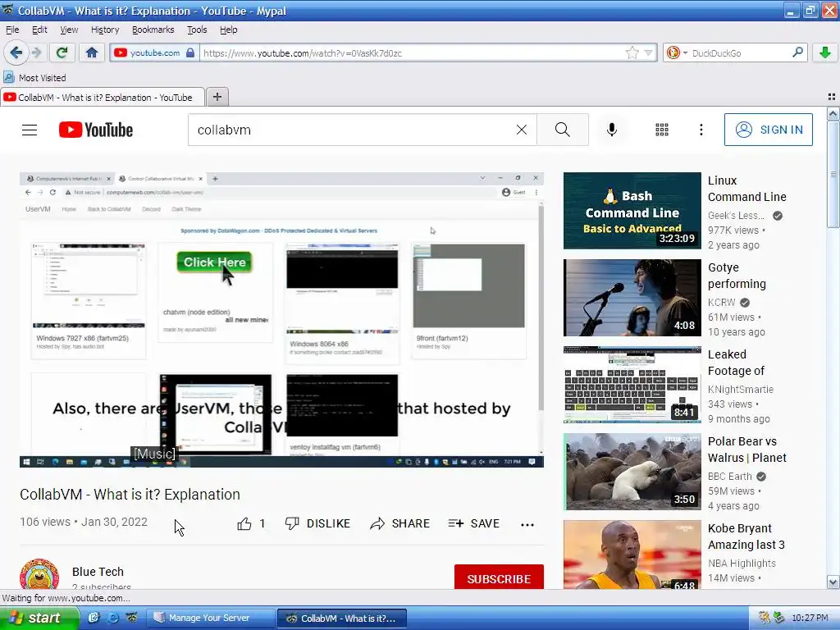Open the Leaked Footage keyboard video thumbnail
The image size is (840, 630).
632,385
